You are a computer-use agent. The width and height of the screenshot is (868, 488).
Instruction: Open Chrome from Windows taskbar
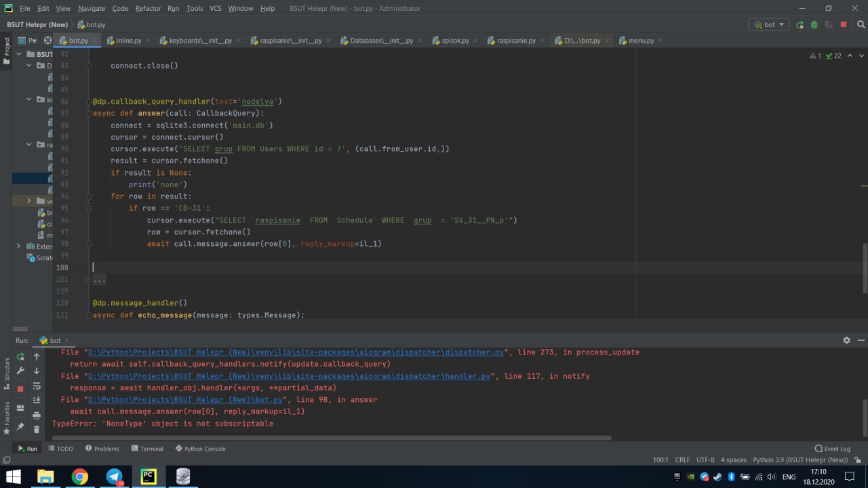pyautogui.click(x=80, y=476)
